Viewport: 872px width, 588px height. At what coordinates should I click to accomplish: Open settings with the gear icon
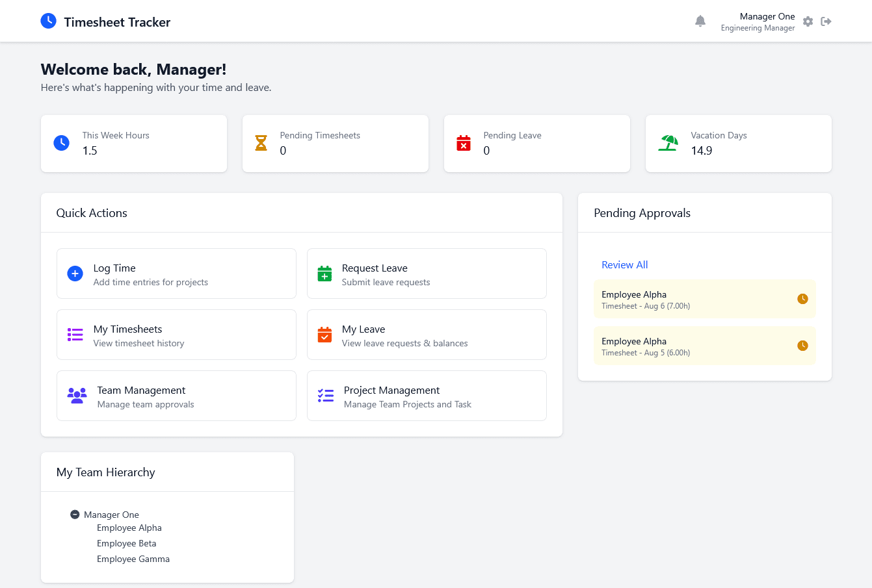point(808,21)
